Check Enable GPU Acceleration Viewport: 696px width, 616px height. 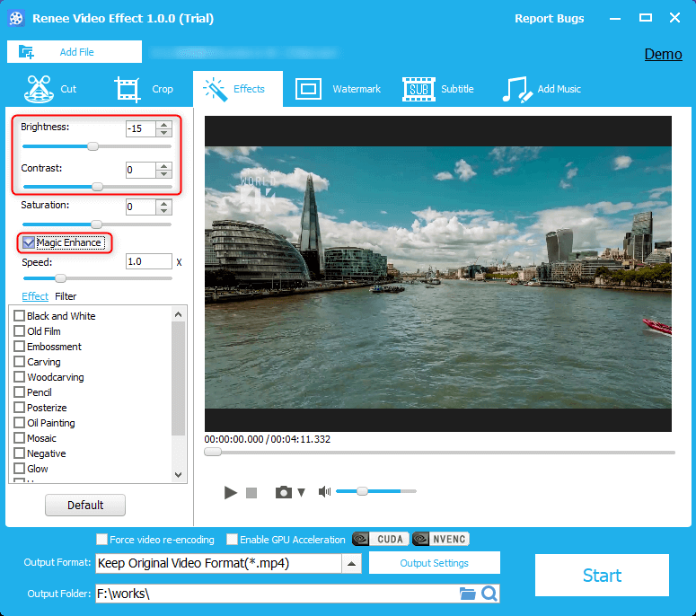[233, 540]
